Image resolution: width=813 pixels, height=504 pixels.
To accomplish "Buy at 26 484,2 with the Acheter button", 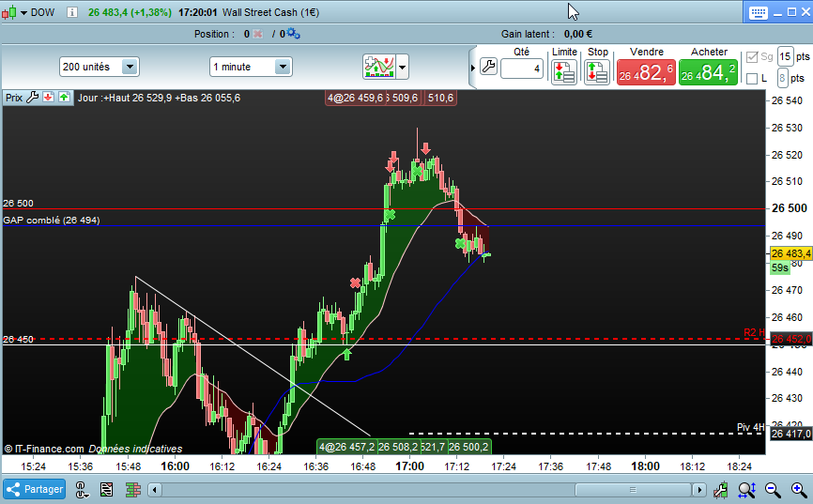I will point(708,72).
